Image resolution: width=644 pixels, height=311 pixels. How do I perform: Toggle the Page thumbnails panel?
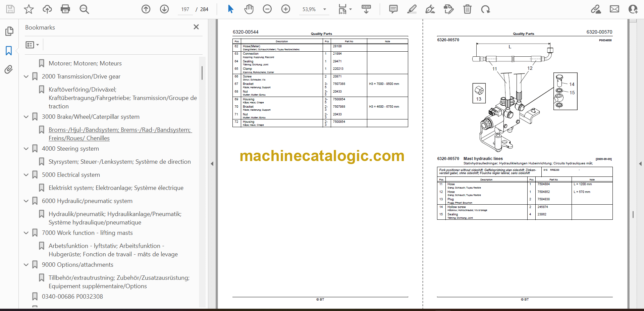click(9, 31)
